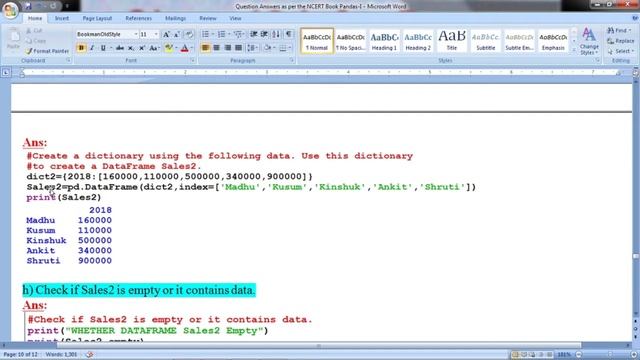Click Print Layout view icon
The image size is (640, 360).
[x=515, y=355]
